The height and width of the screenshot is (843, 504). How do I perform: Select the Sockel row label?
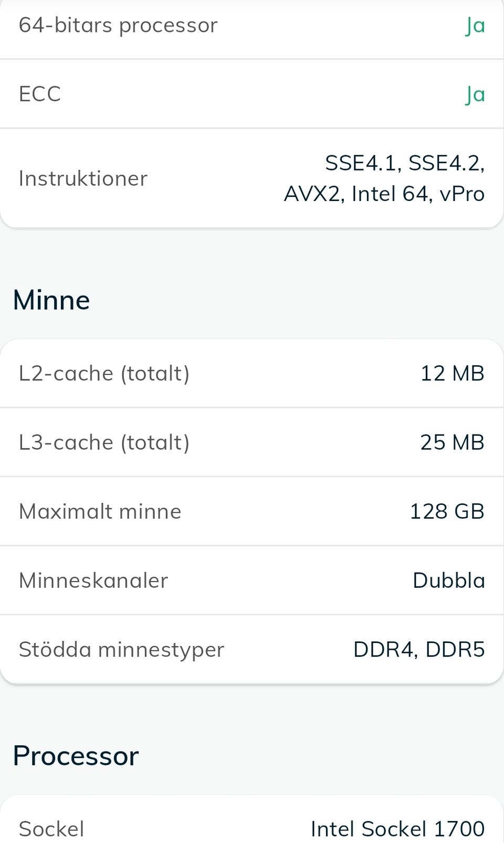(x=51, y=829)
